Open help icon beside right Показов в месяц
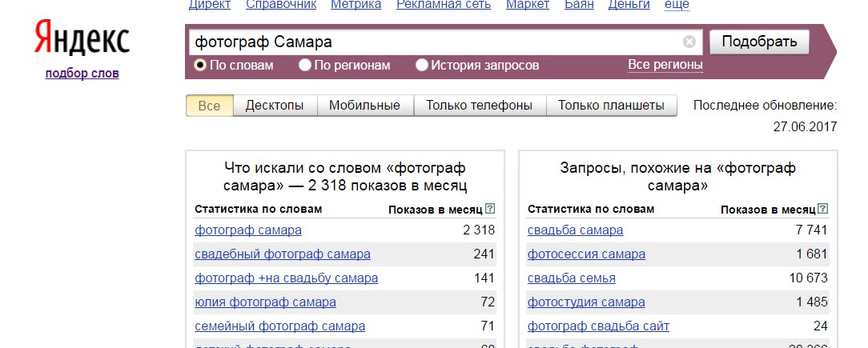 822,209
